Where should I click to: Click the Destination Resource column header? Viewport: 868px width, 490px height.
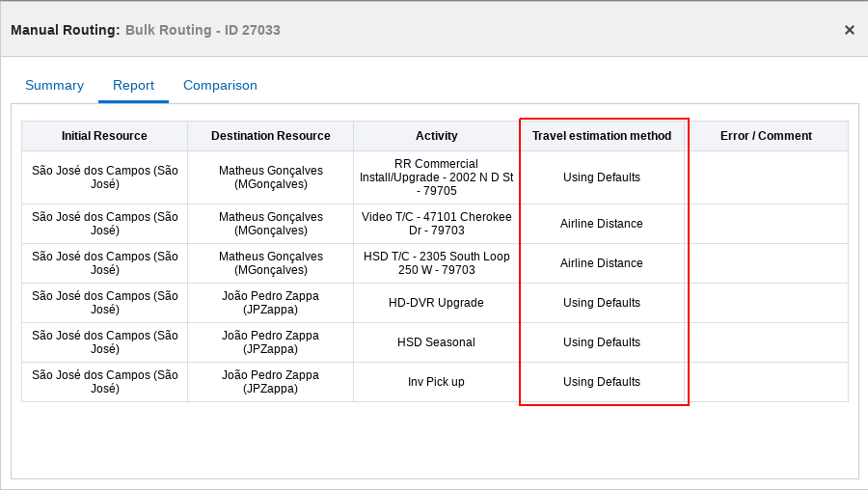270,136
